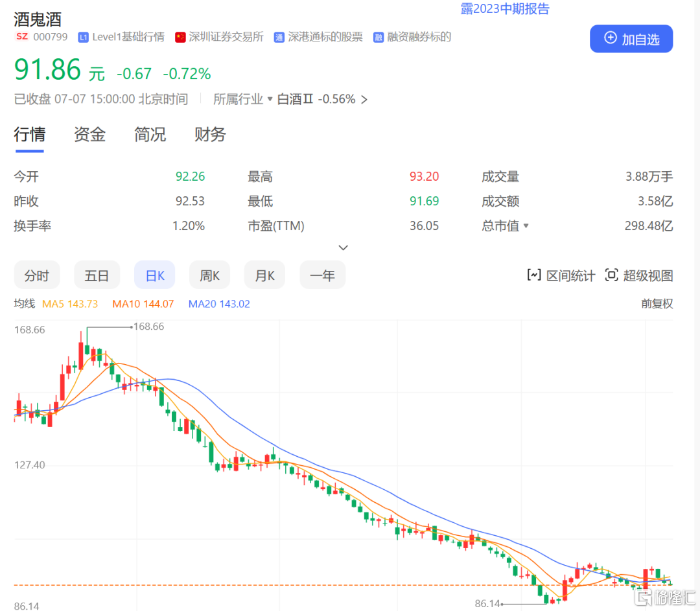Click the 市盈(TTM) value 36.05
700x611 pixels.
coord(424,226)
